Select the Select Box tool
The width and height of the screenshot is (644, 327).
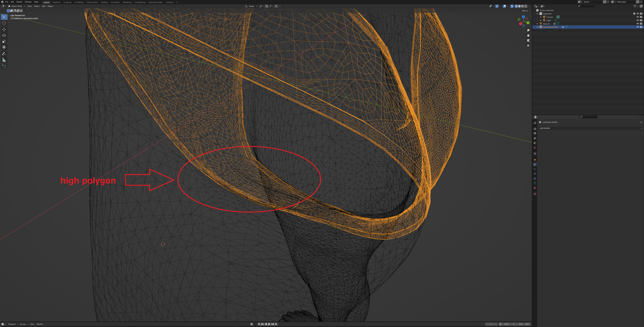(x=4, y=17)
